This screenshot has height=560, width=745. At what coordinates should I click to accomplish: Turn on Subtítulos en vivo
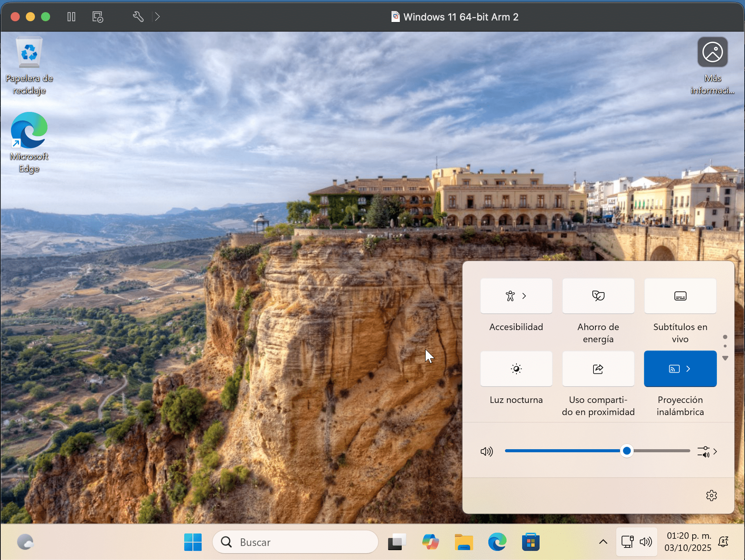click(x=680, y=296)
